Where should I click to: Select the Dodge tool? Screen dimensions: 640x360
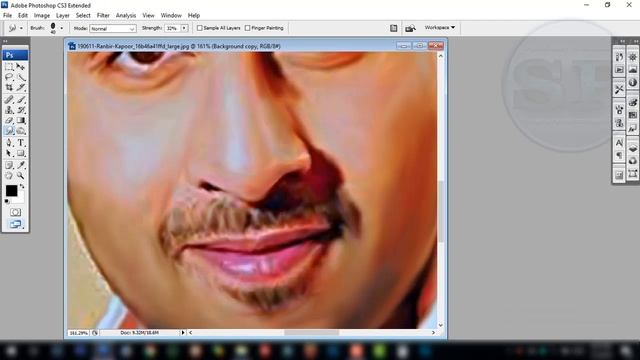click(21, 131)
